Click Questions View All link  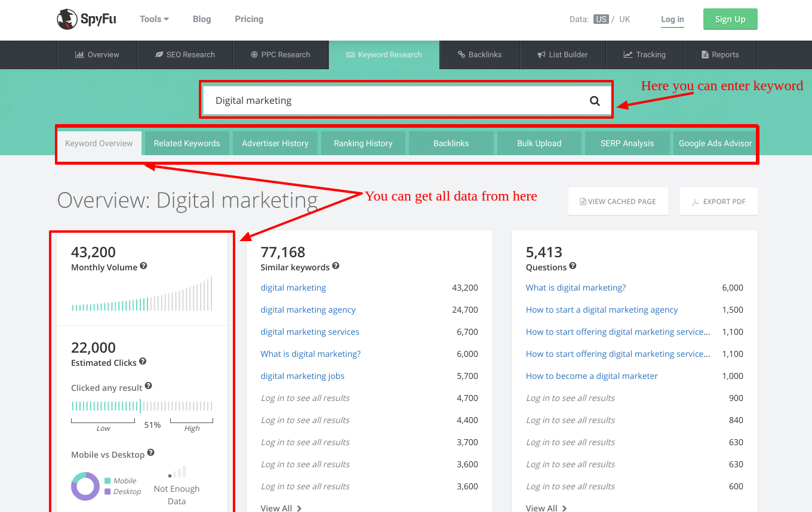tap(546, 508)
